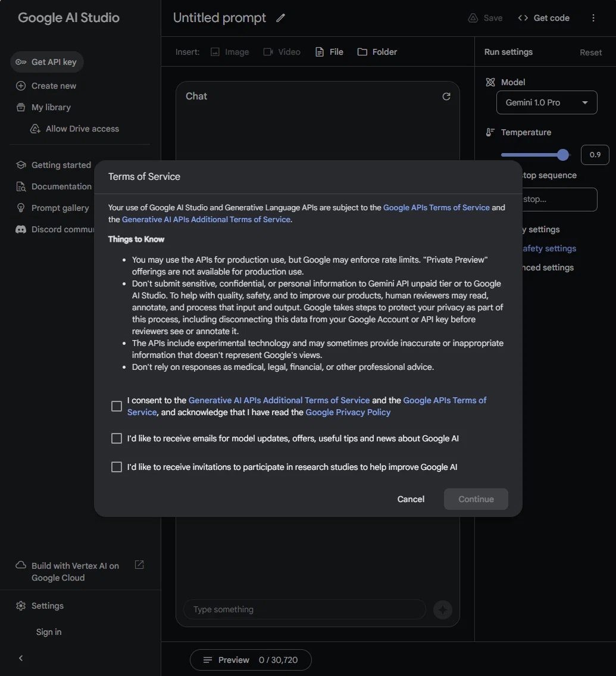616x676 pixels.
Task: Select My library in the sidebar
Action: coord(51,107)
